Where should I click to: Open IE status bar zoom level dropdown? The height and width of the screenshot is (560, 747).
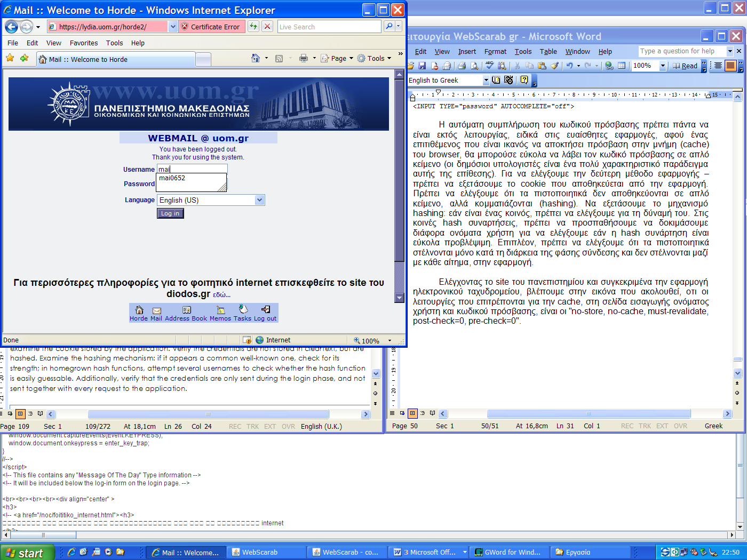pyautogui.click(x=390, y=340)
